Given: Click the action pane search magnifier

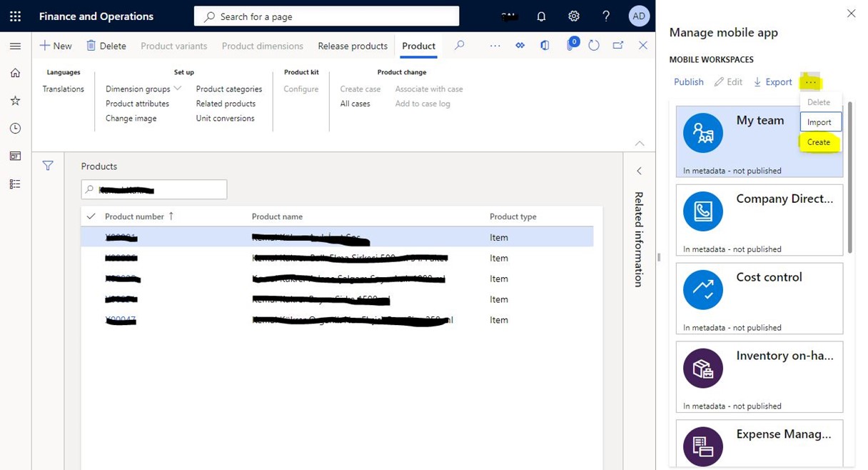Looking at the screenshot, I should tap(460, 45).
